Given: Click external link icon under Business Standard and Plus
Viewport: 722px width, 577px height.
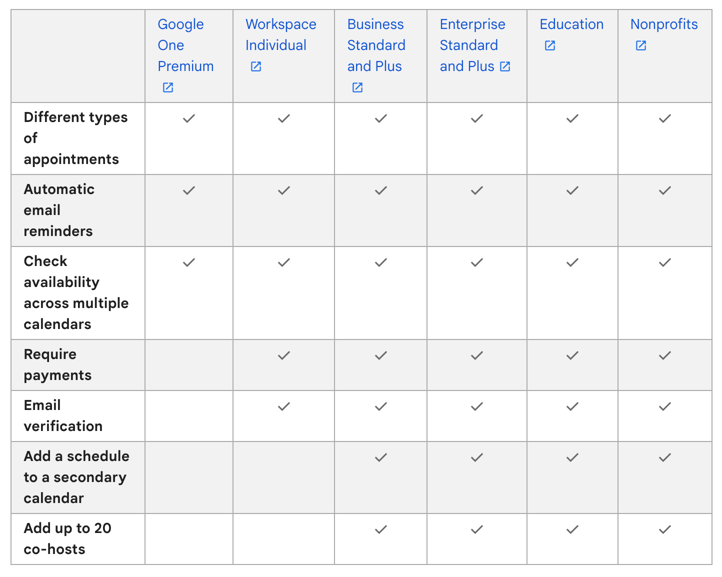Looking at the screenshot, I should point(357,88).
